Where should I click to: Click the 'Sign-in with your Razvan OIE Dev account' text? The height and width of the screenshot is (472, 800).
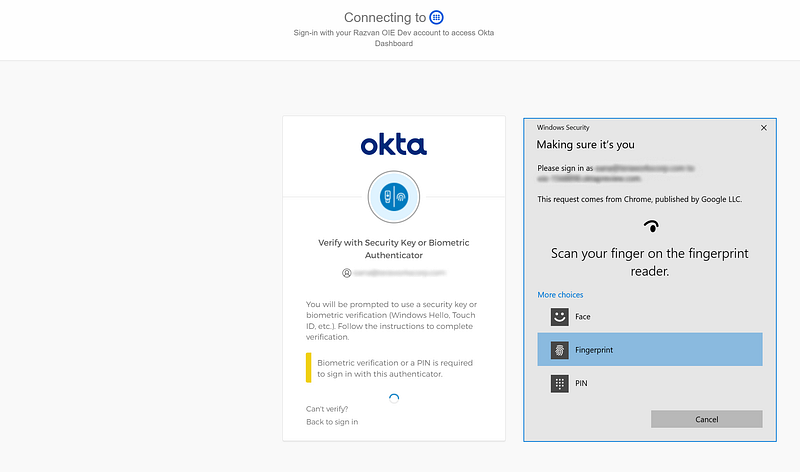pyautogui.click(x=394, y=38)
